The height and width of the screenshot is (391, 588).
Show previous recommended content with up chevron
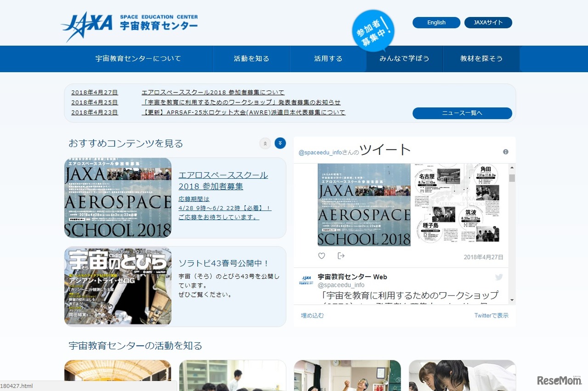pyautogui.click(x=265, y=143)
